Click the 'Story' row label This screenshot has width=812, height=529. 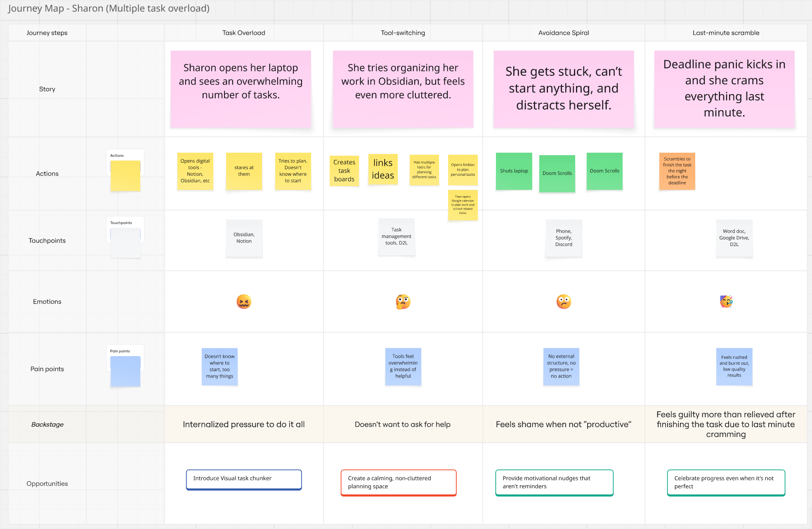(47, 89)
